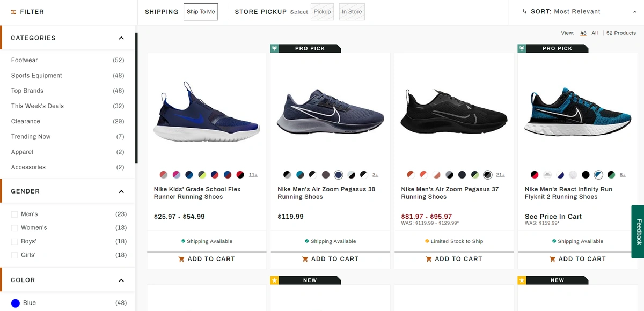Click the Select link next to STORE PICKUP
The width and height of the screenshot is (644, 311).
pos(299,12)
